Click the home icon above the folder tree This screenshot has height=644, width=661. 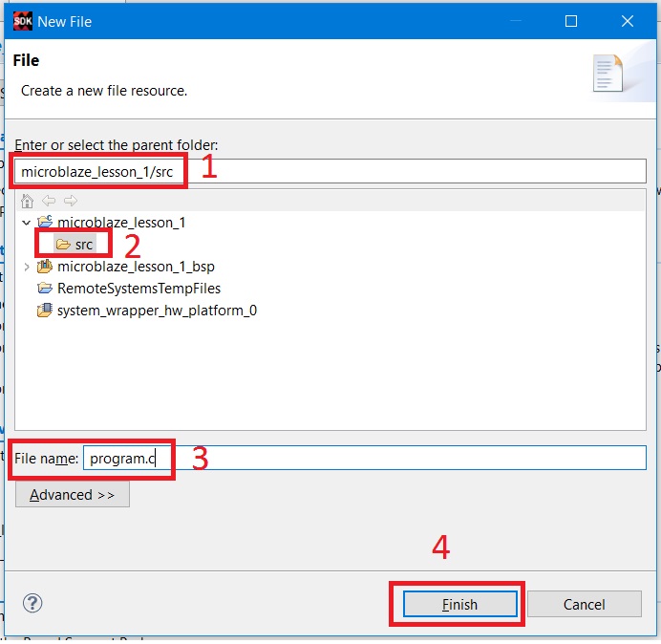(27, 201)
